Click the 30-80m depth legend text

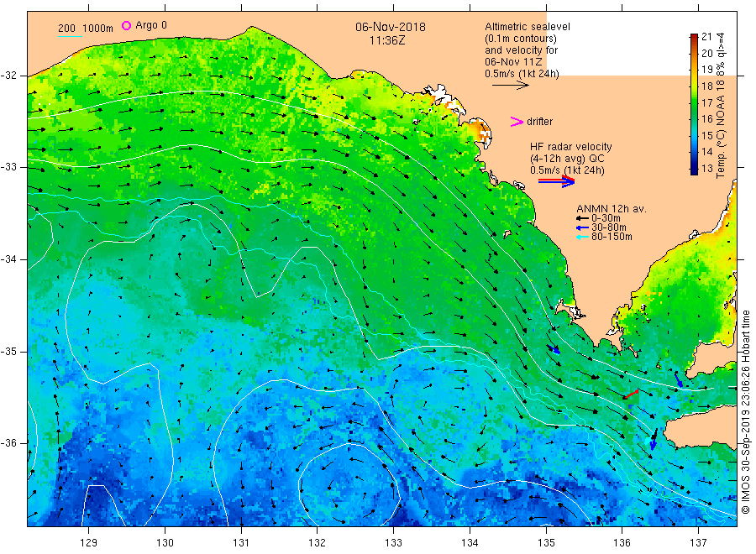coord(609,227)
